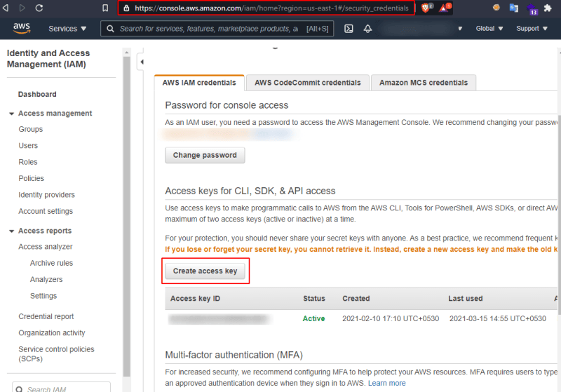The height and width of the screenshot is (392, 561).
Task: Open the translate extension icon
Action: coord(514,8)
